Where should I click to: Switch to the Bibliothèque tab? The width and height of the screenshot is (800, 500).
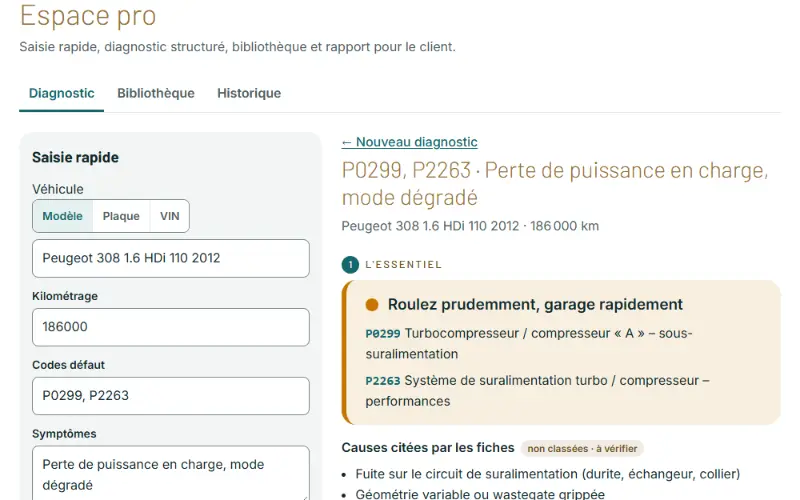(156, 93)
